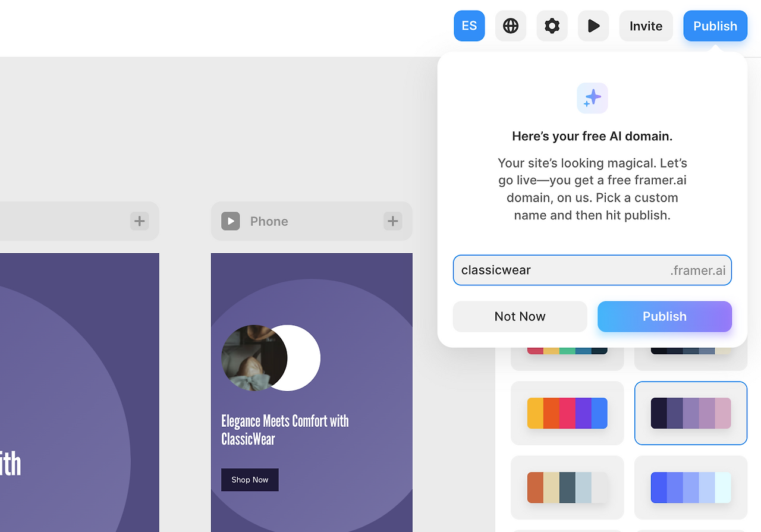Viewport: 761px width, 532px height.
Task: Choose the yellow-orange-pink-purple-blue palette
Action: (x=567, y=413)
